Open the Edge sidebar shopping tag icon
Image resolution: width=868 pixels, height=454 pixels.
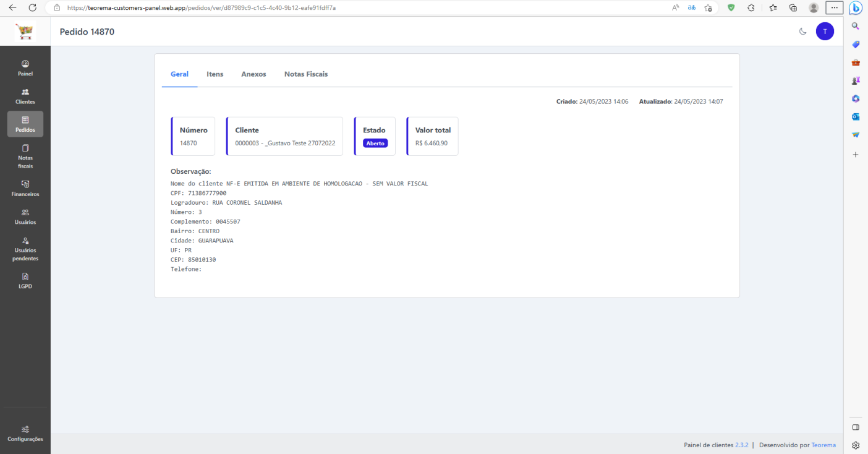(x=856, y=44)
